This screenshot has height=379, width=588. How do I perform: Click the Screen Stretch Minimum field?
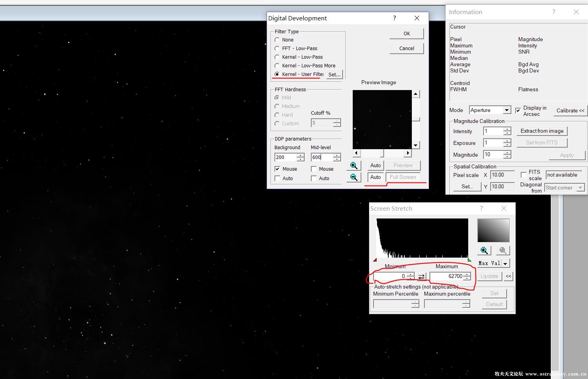coord(390,276)
